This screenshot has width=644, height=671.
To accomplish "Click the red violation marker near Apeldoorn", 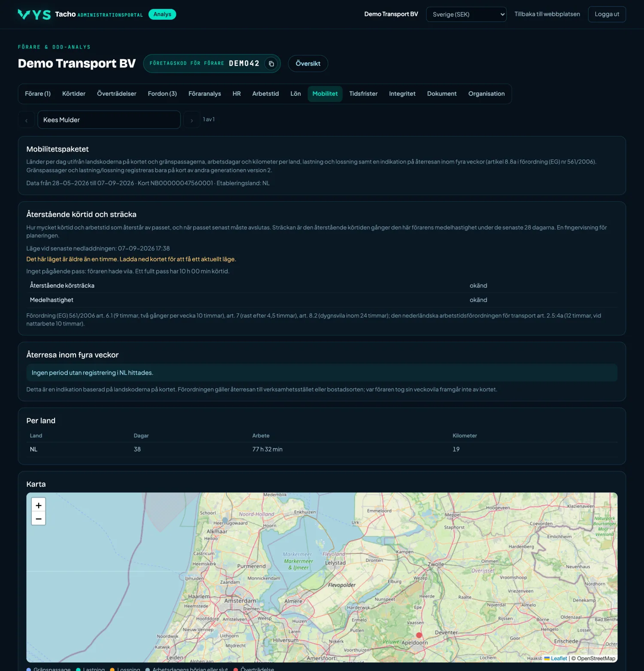I will (x=419, y=635).
